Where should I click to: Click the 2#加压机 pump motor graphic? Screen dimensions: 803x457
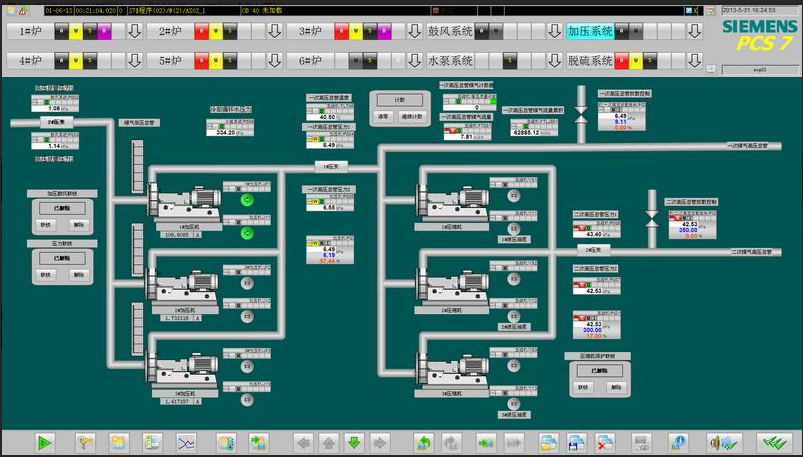point(183,286)
